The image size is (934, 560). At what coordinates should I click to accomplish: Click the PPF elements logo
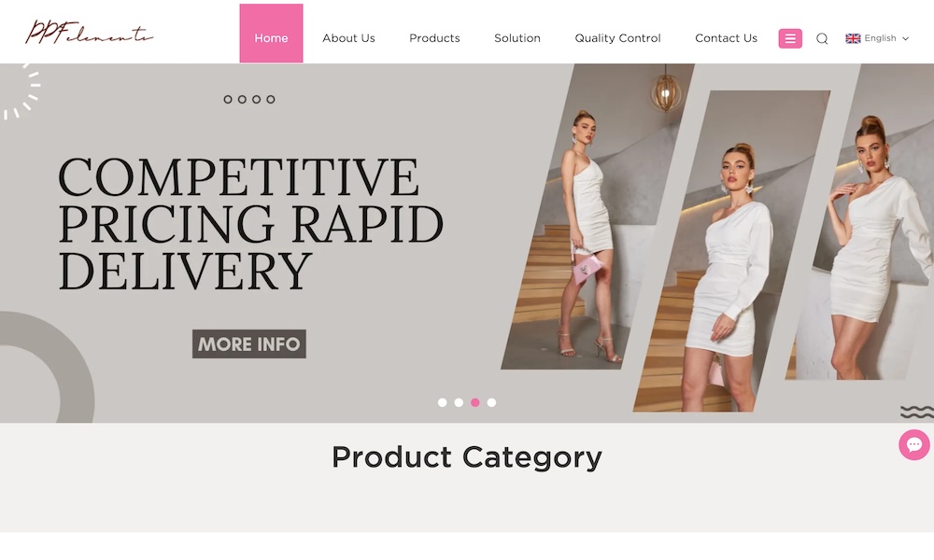click(90, 32)
